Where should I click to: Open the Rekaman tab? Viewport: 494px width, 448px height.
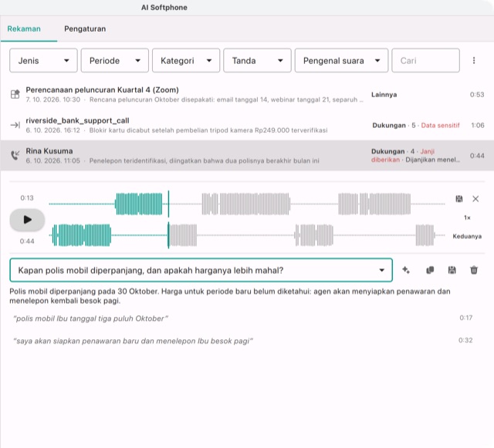pyautogui.click(x=24, y=29)
